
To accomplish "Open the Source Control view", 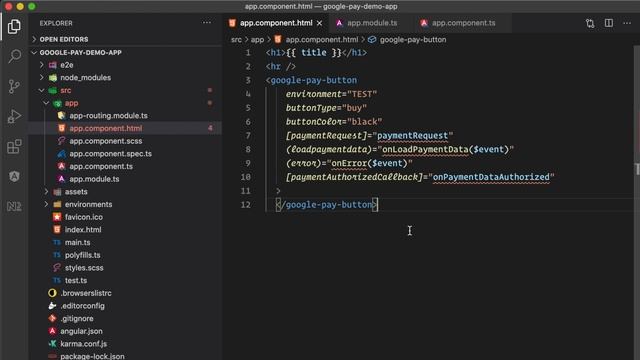I will (x=14, y=86).
